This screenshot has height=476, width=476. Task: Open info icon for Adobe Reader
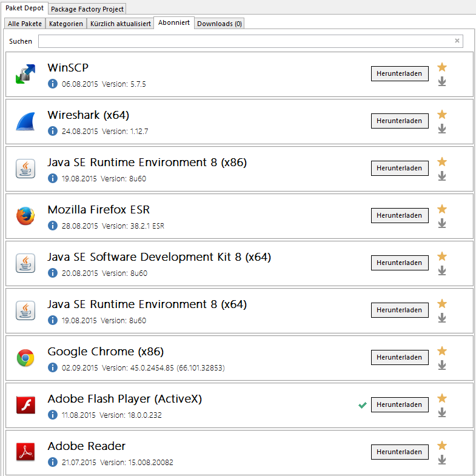pos(53,462)
